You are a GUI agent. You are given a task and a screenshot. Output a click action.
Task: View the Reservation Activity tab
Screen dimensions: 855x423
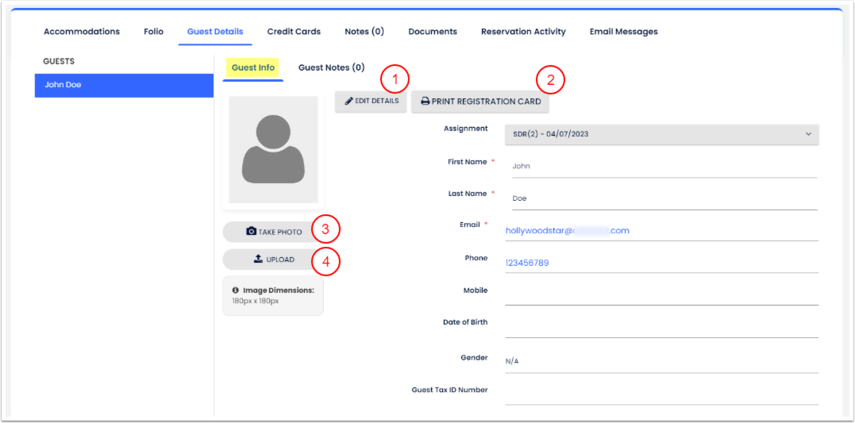[x=523, y=32]
